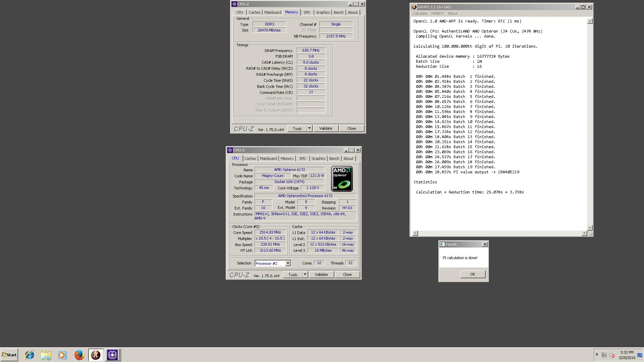Click Close button in lower CPU-Z window

point(347,275)
